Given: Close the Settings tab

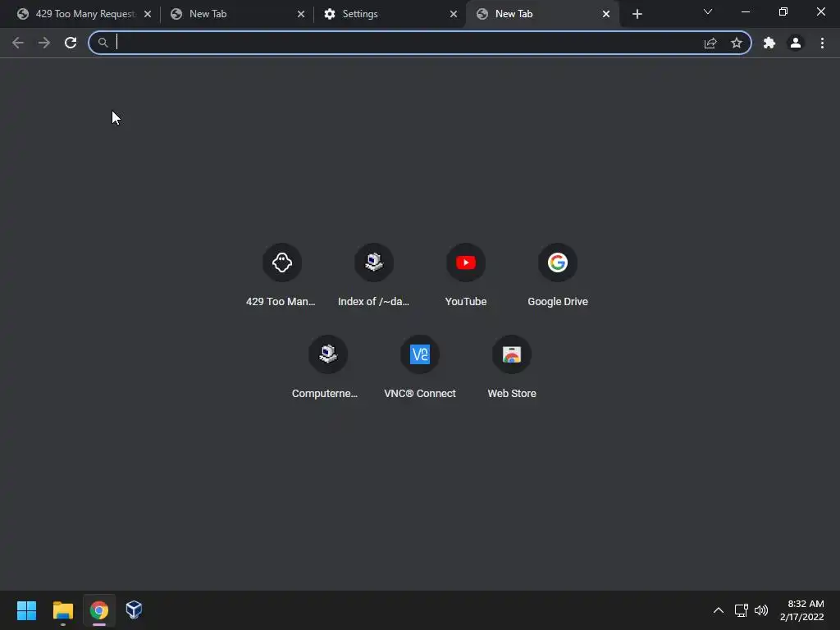Looking at the screenshot, I should (453, 14).
